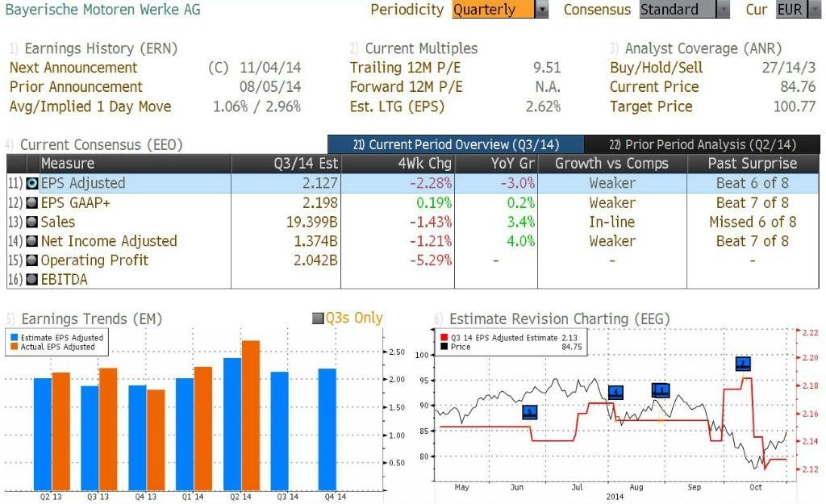This screenshot has width=826, height=504.
Task: Click the Past Surprise column header
Action: [753, 164]
